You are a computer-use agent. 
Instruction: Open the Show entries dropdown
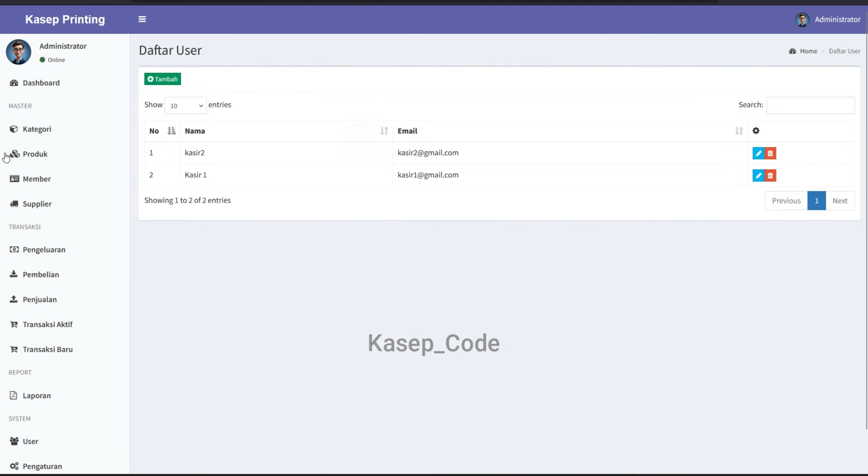pyautogui.click(x=185, y=106)
